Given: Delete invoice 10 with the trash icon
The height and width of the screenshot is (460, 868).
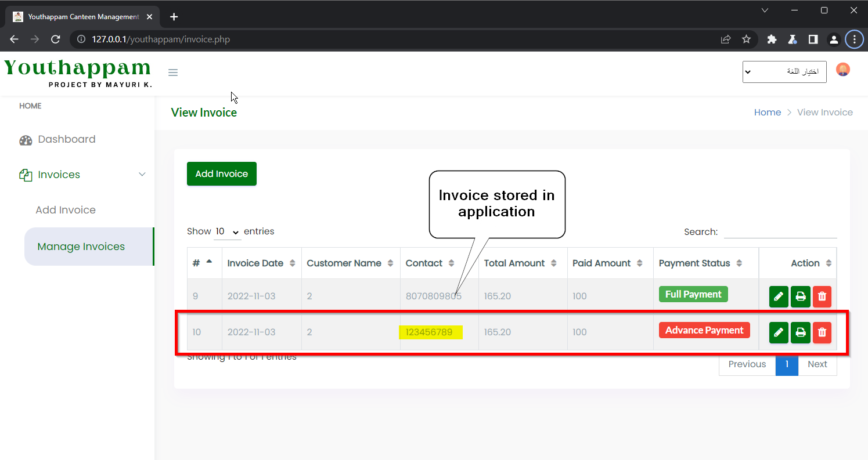Looking at the screenshot, I should (x=822, y=332).
